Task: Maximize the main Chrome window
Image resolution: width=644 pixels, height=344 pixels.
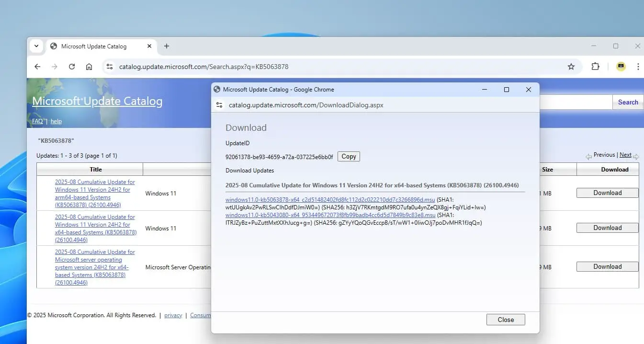Action: [616, 46]
